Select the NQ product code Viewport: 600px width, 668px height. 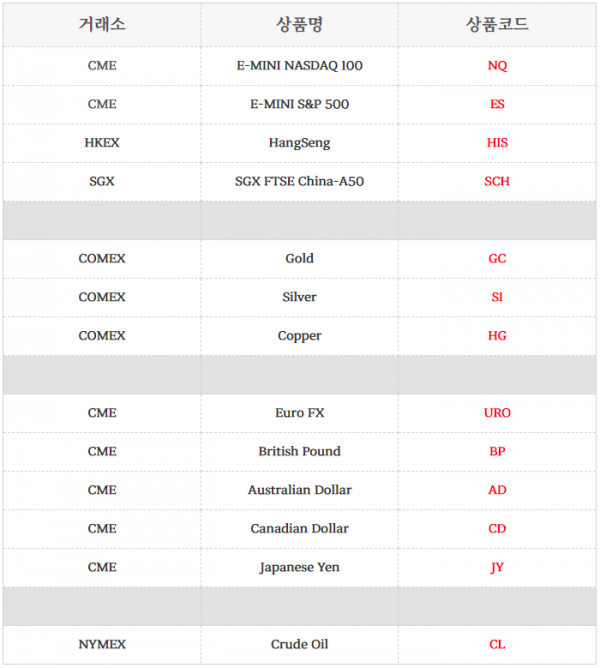(497, 66)
